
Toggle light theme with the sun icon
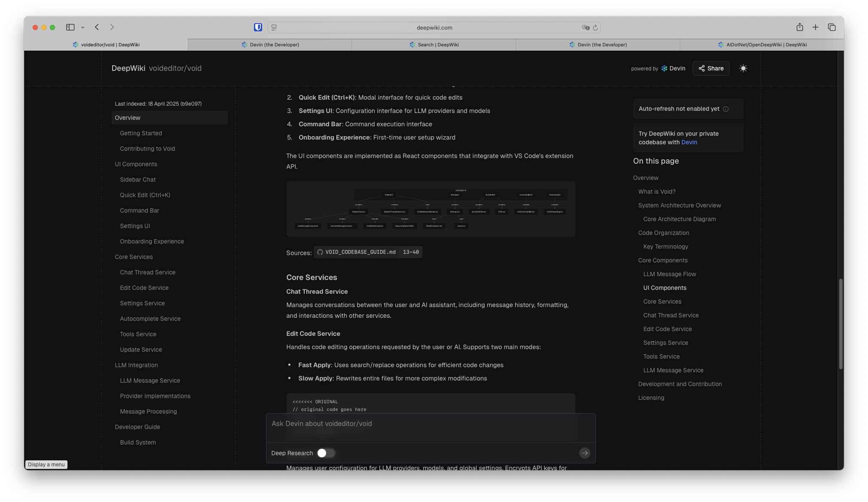point(743,68)
